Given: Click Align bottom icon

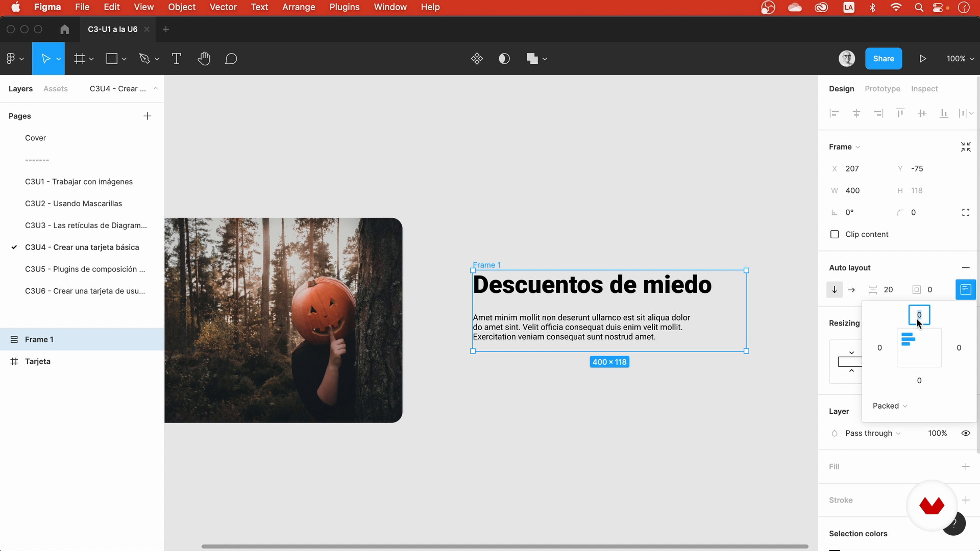Looking at the screenshot, I should click(x=944, y=113).
